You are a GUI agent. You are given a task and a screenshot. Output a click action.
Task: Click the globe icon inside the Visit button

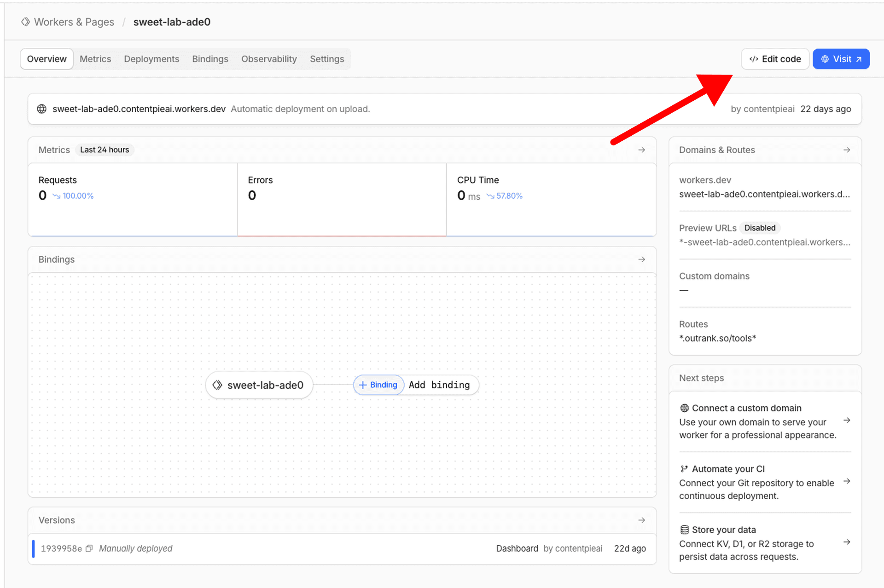825,59
